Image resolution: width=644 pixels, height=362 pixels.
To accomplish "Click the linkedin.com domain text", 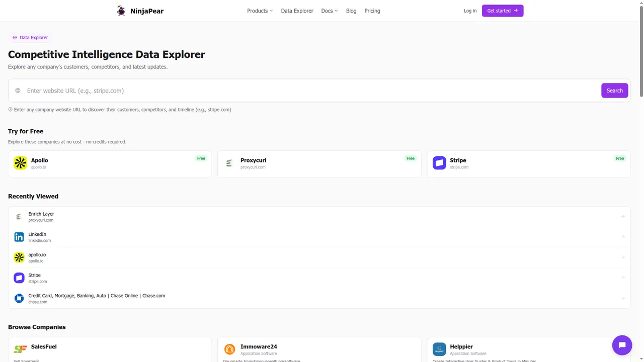I will pyautogui.click(x=39, y=240).
